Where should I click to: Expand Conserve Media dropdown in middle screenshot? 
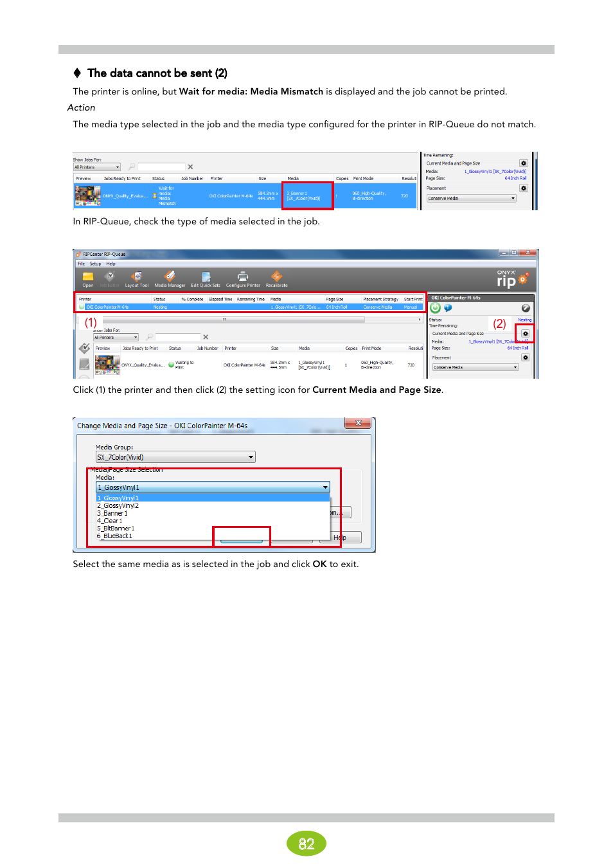point(475,367)
